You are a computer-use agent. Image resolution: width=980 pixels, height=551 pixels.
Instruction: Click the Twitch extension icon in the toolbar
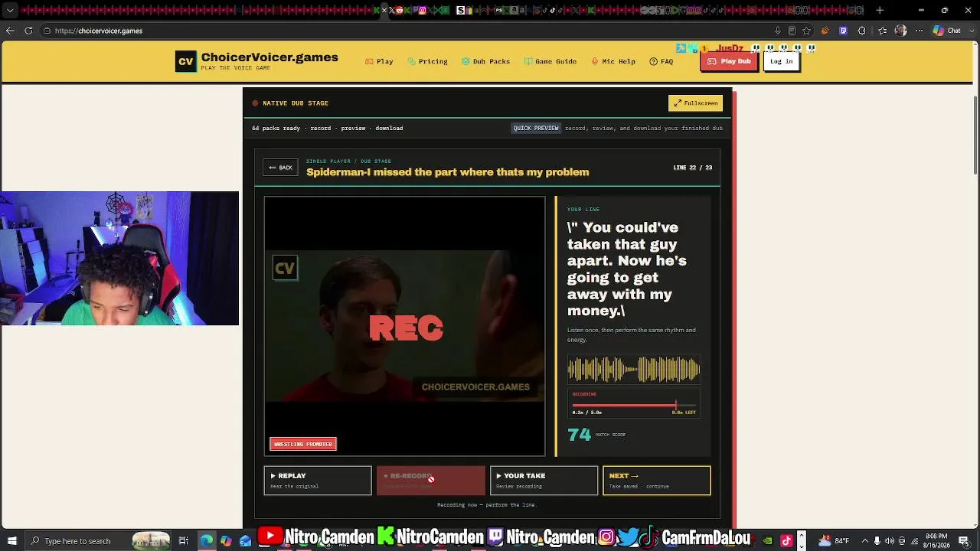click(x=843, y=31)
